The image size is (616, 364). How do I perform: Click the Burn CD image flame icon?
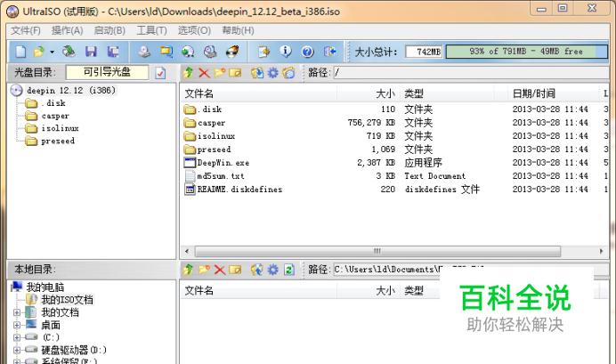coord(232,52)
